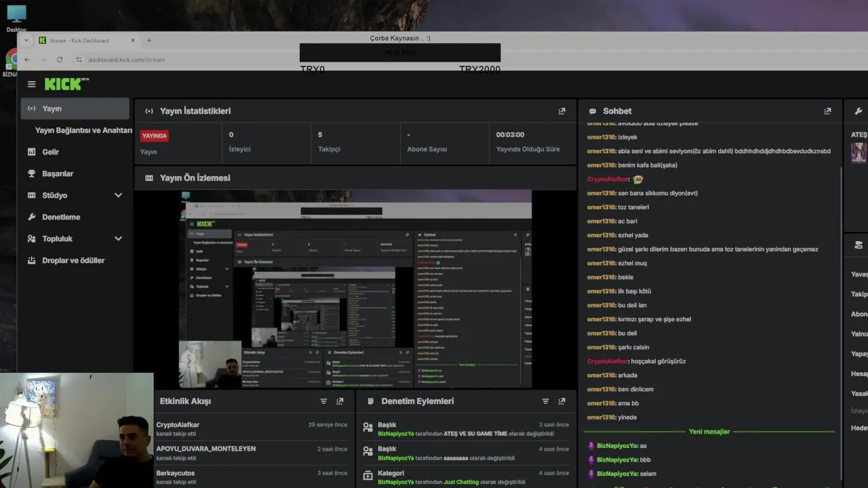Select Yayın in the sidebar
Viewport: 868px width, 488px height.
pos(75,108)
